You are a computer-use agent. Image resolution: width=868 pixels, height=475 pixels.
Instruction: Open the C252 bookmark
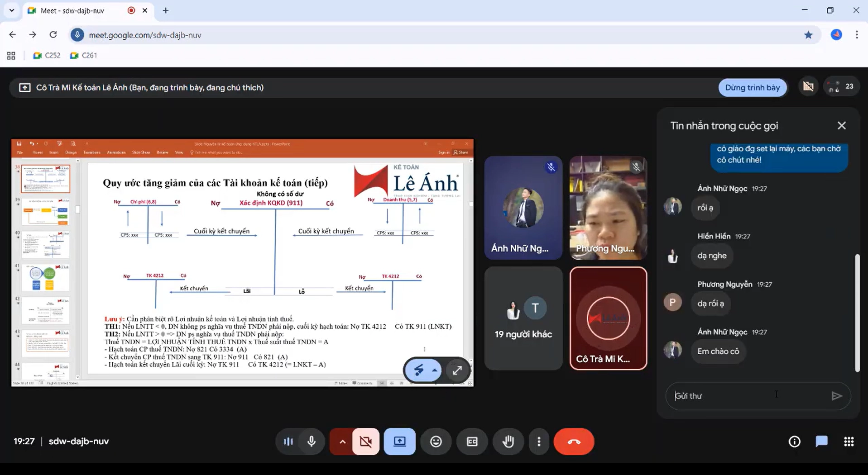tap(47, 55)
